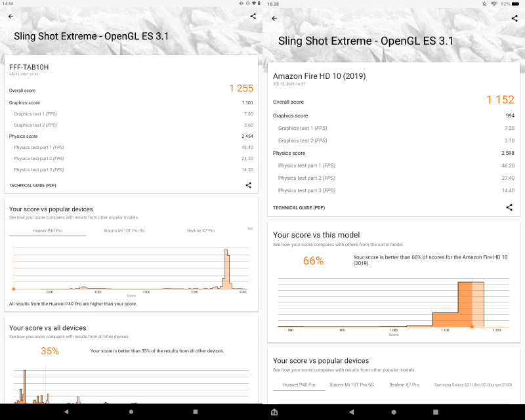Tap Graphics test 2 value 3.10
Screen dimensions: 525x420
point(510,140)
